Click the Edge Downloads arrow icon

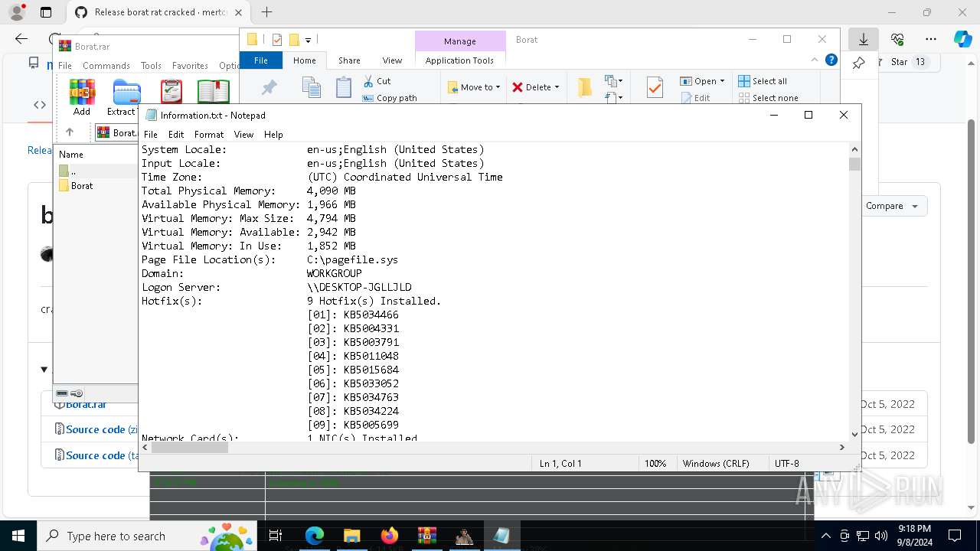864,39
